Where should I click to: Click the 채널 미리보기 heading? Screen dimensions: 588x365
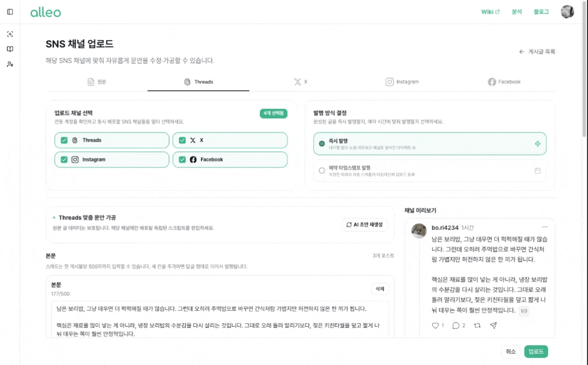[x=420, y=210]
